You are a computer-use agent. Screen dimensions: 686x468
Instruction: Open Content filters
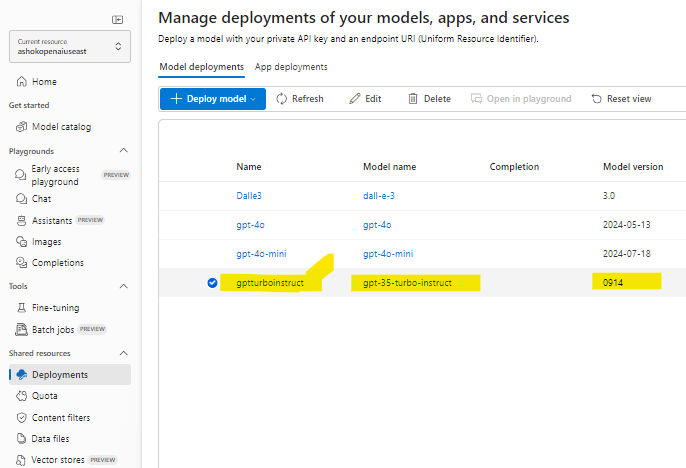53,418
